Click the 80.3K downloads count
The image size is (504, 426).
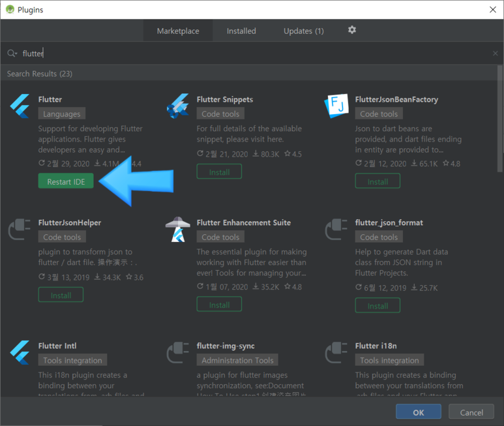click(x=266, y=154)
